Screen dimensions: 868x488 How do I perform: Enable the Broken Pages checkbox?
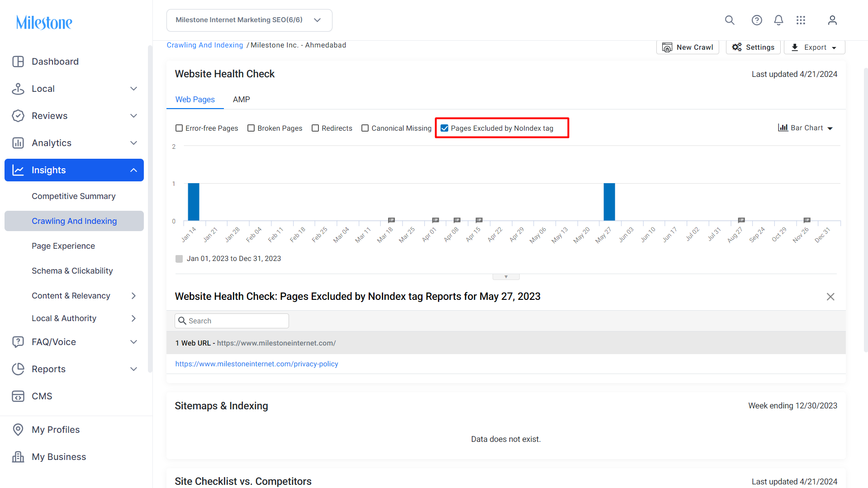click(251, 128)
